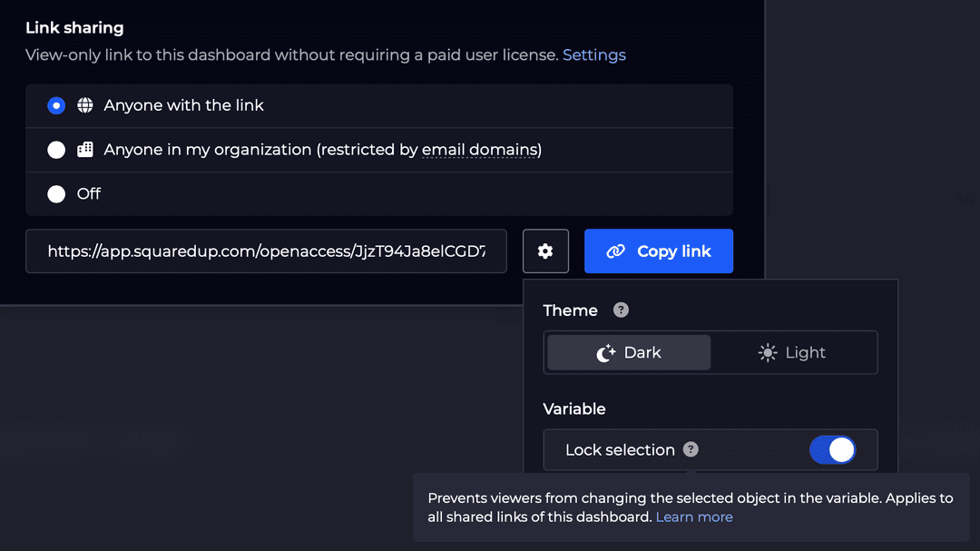This screenshot has width=980, height=551.
Task: Click the moon icon on the Dark option
Action: pos(603,352)
